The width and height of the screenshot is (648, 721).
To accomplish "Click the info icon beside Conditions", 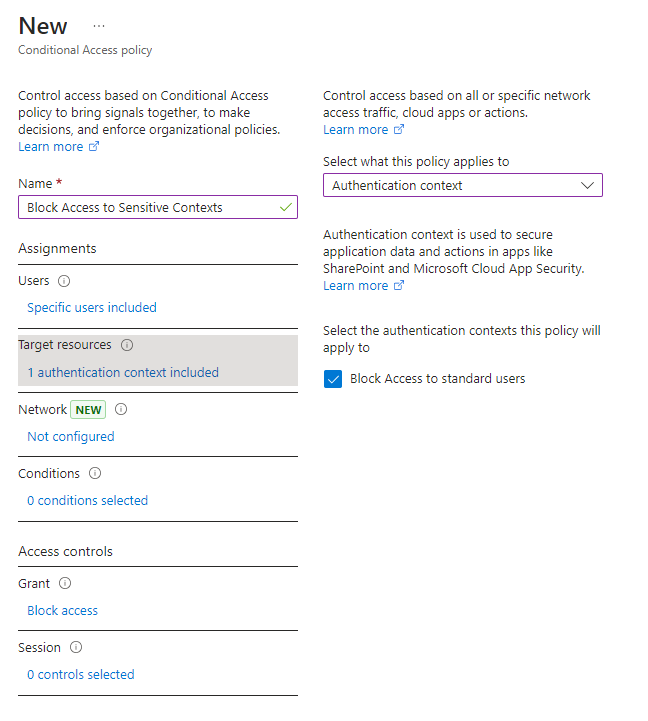I will tap(95, 473).
